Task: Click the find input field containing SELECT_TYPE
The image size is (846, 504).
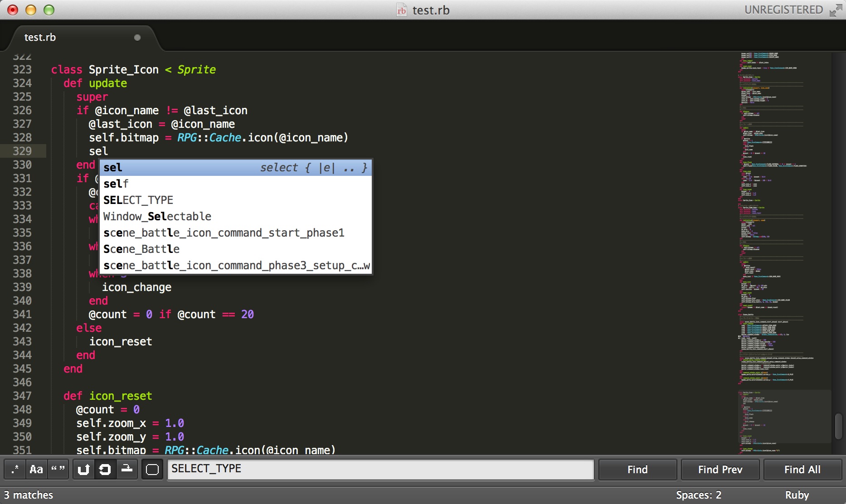Action: (x=381, y=470)
